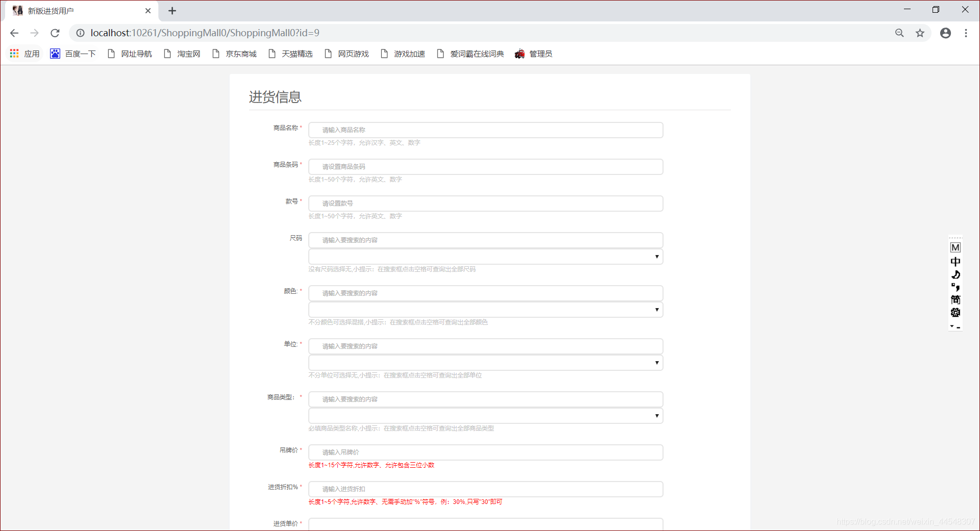
Task: Toggle 简 simplified/traditional characters
Action: pyautogui.click(x=955, y=300)
